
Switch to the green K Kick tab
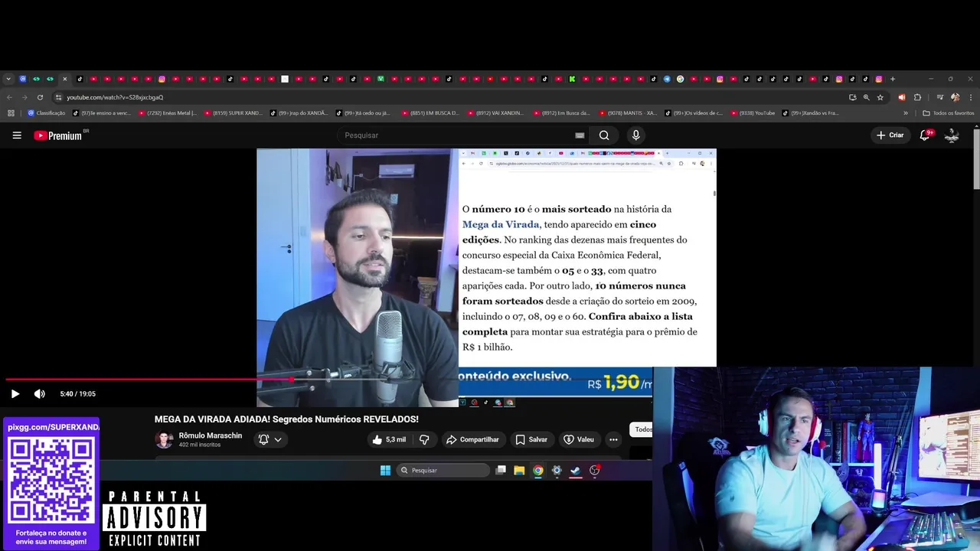572,79
